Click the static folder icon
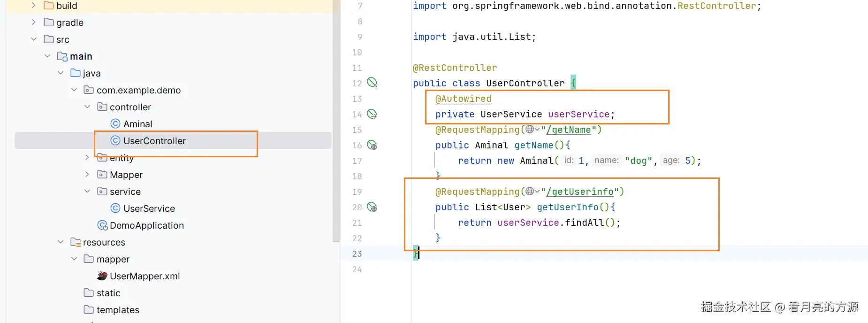Screen dimensions: 868x323 [x=88, y=292]
